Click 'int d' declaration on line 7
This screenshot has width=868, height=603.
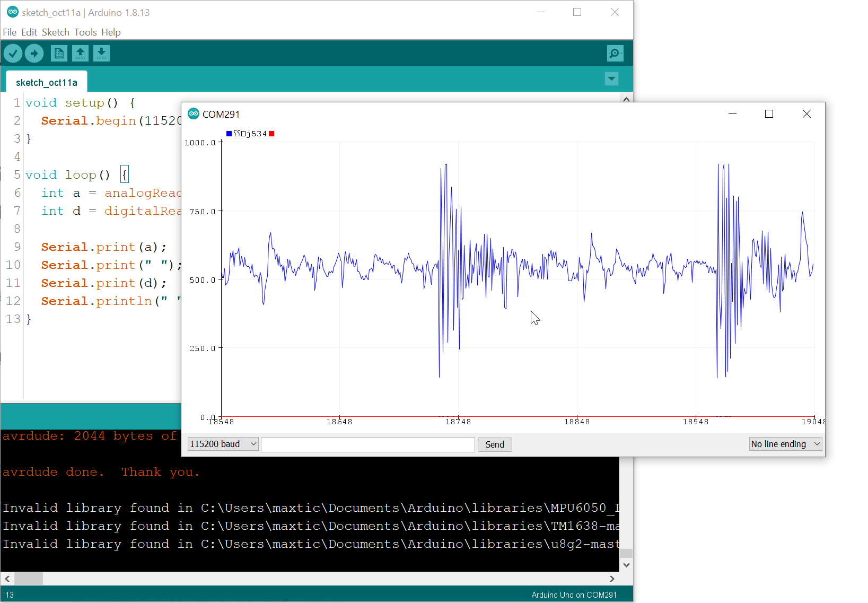pos(61,211)
